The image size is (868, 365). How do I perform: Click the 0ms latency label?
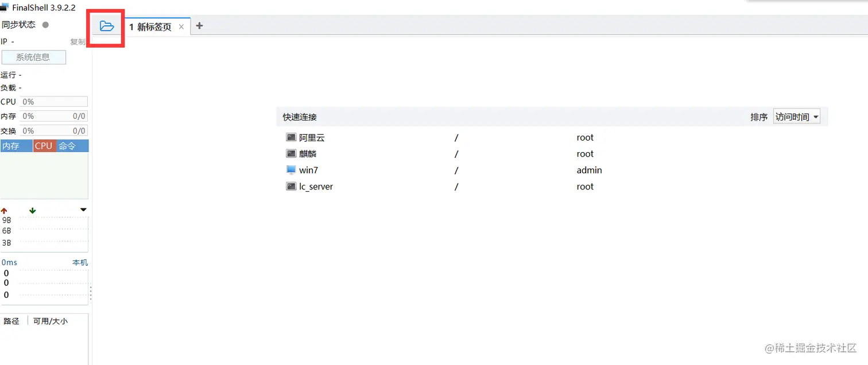click(9, 262)
